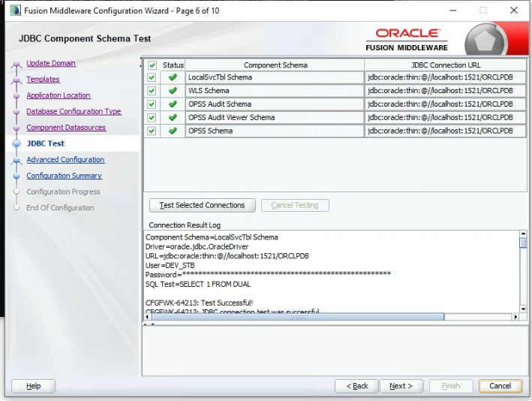The width and height of the screenshot is (532, 401).
Task: Go to Database Configuration Type step
Action: 74,111
